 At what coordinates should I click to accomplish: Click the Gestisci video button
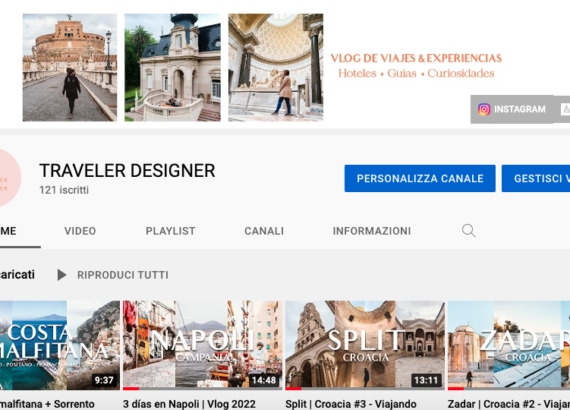(536, 178)
